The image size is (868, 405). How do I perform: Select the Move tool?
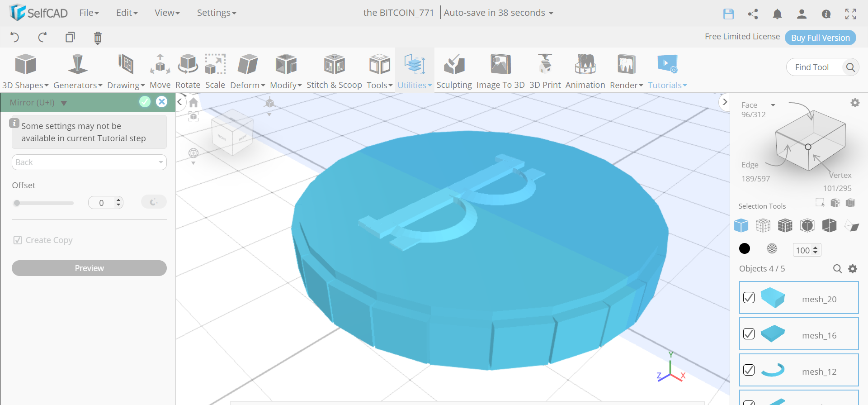tap(160, 71)
